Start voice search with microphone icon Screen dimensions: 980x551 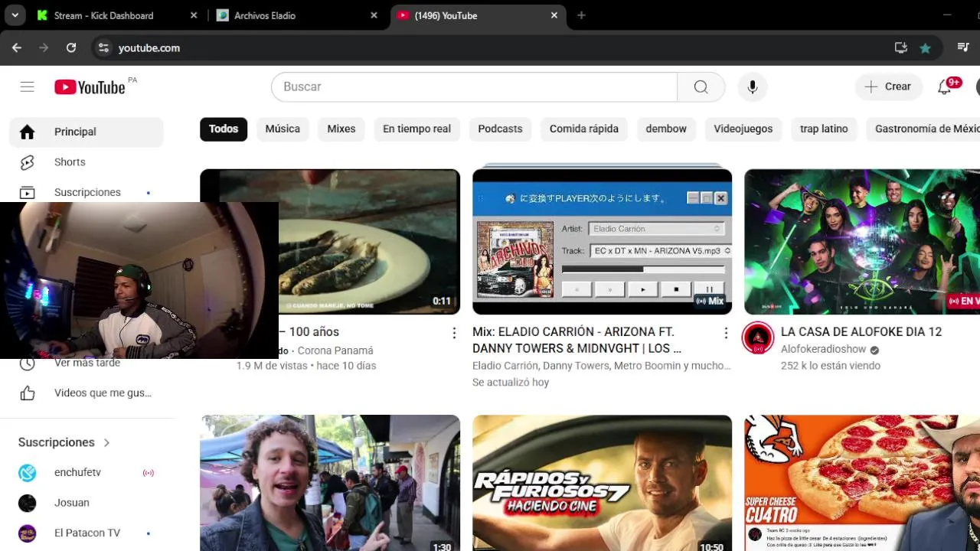point(753,87)
